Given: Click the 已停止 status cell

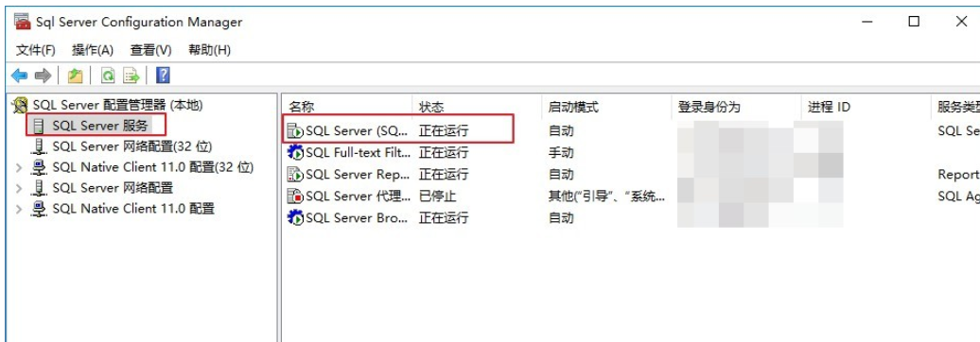Looking at the screenshot, I should click(x=437, y=196).
